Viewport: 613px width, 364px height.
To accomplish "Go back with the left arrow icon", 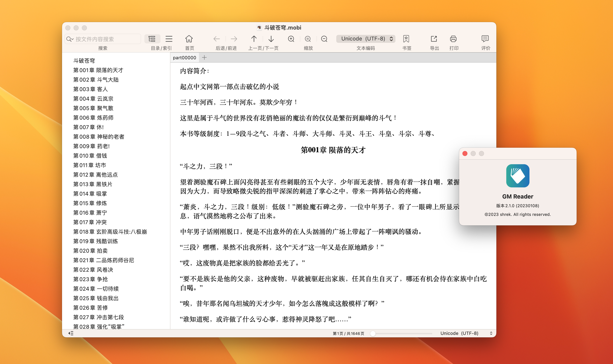I will pos(217,39).
